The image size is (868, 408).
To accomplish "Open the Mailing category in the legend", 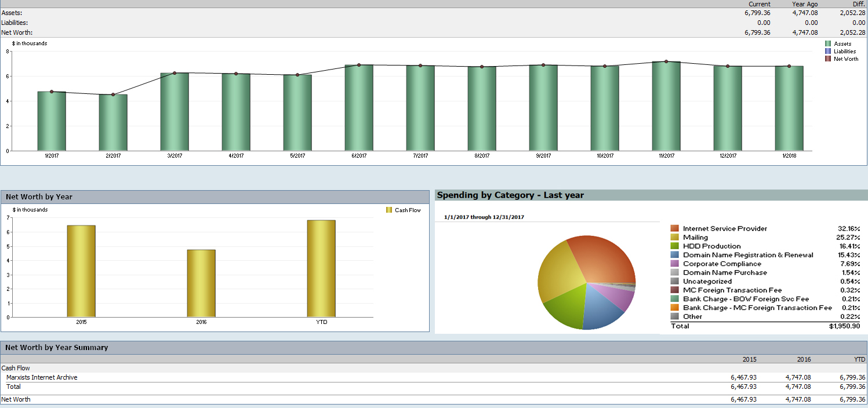I will coord(695,238).
